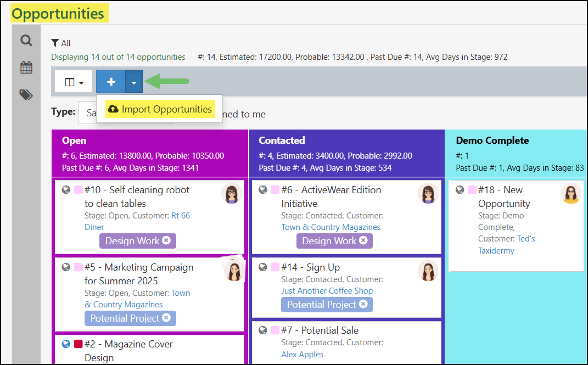Click globe icon on #18 New Opportunity
The image size is (588, 365).
point(460,189)
